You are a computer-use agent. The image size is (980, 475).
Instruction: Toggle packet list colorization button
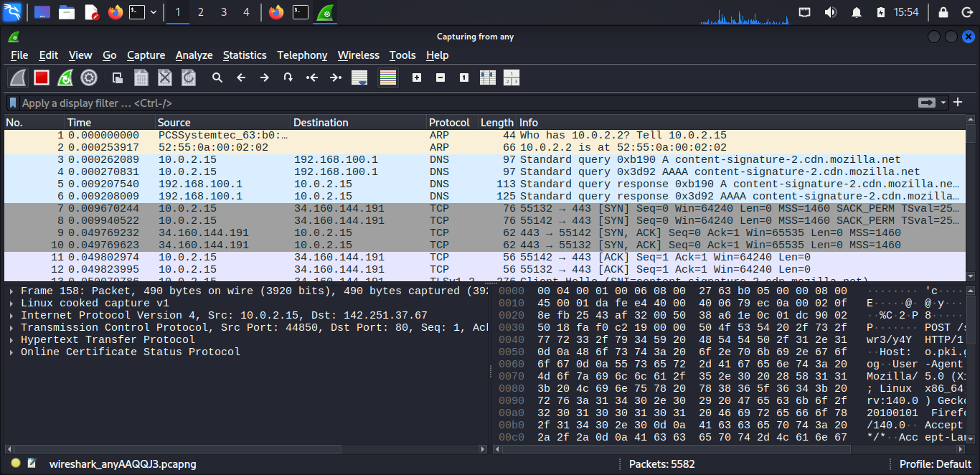(388, 77)
